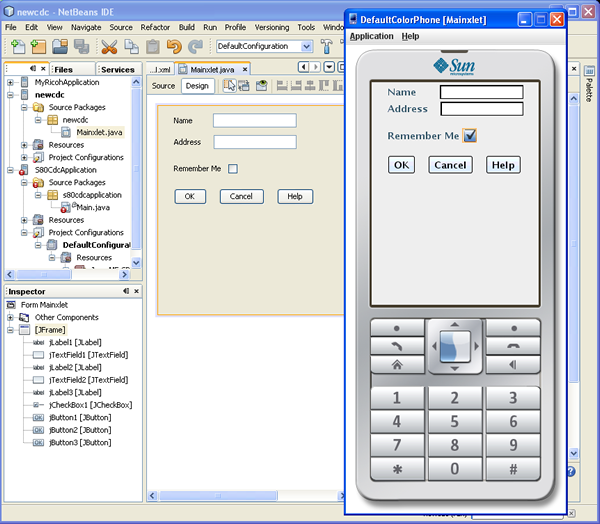Expand the MyRicohApplication project node
The height and width of the screenshot is (524, 600).
10,82
